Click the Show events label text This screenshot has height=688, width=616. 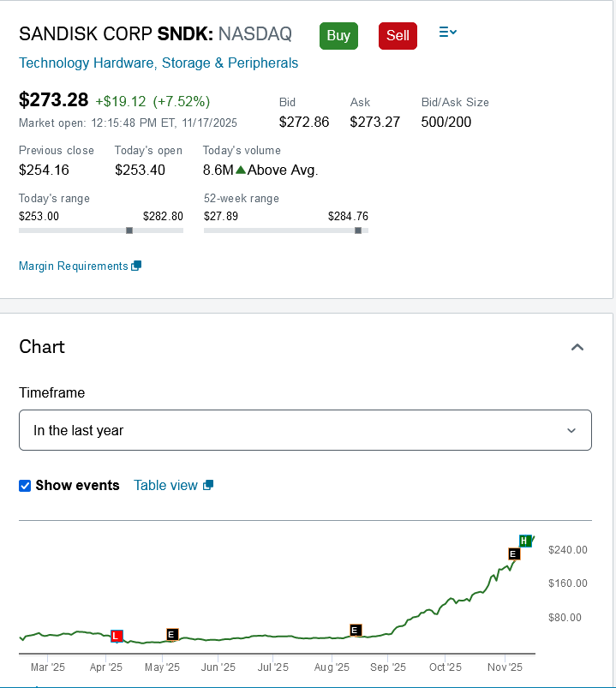77,486
